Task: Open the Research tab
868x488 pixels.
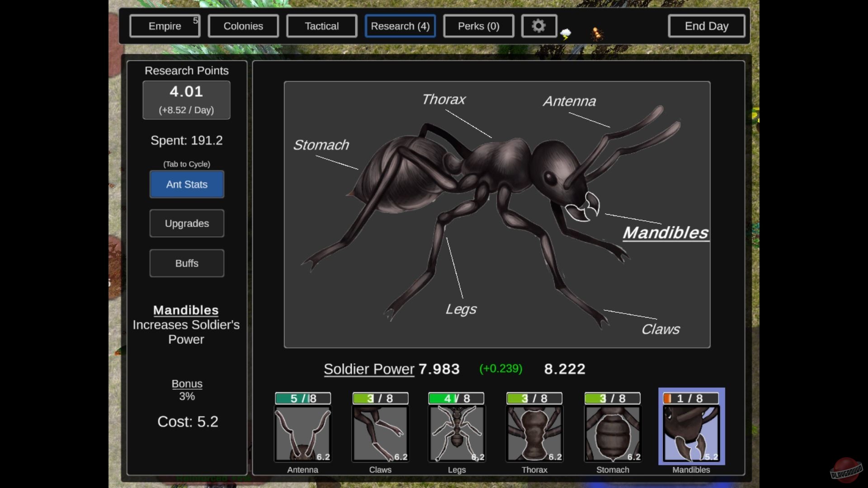Action: (x=400, y=26)
